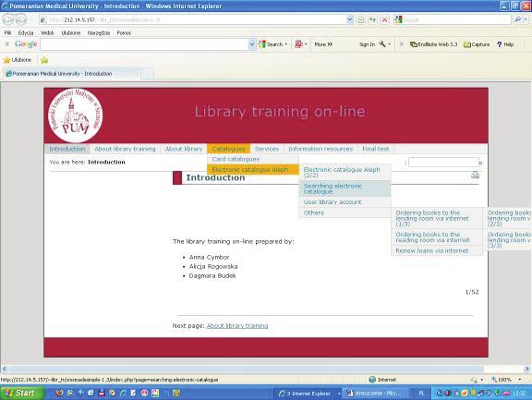Image resolution: width=532 pixels, height=400 pixels.
Task: Click the page search input field
Action: pyautogui.click(x=443, y=163)
